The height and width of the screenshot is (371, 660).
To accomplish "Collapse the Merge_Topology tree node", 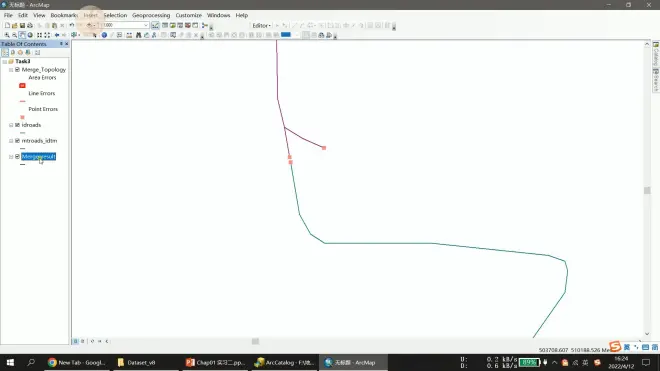I will click(x=11, y=69).
